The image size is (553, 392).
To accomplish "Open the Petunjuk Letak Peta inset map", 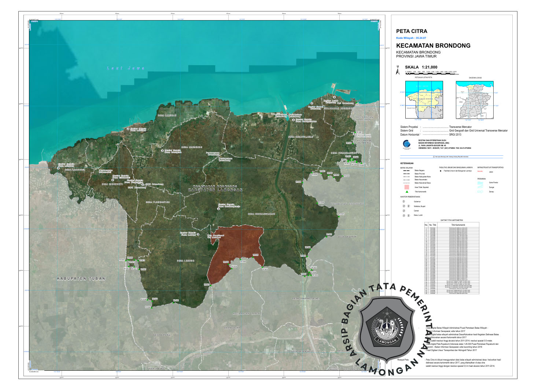I will pos(423,99).
